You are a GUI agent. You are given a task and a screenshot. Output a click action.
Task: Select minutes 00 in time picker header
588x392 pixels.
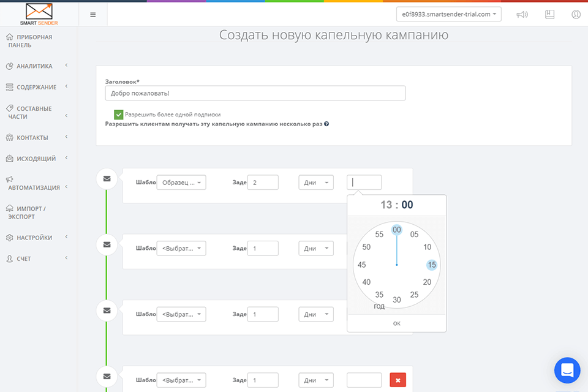(x=407, y=205)
